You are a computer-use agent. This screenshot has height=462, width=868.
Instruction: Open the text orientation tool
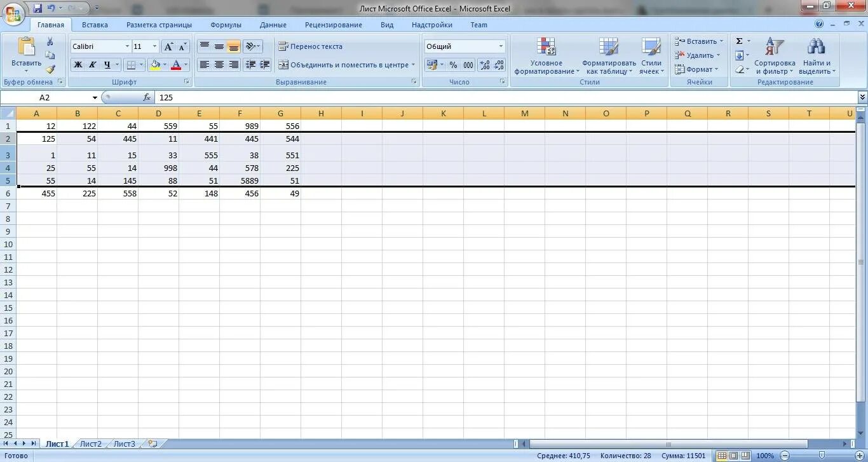(252, 46)
